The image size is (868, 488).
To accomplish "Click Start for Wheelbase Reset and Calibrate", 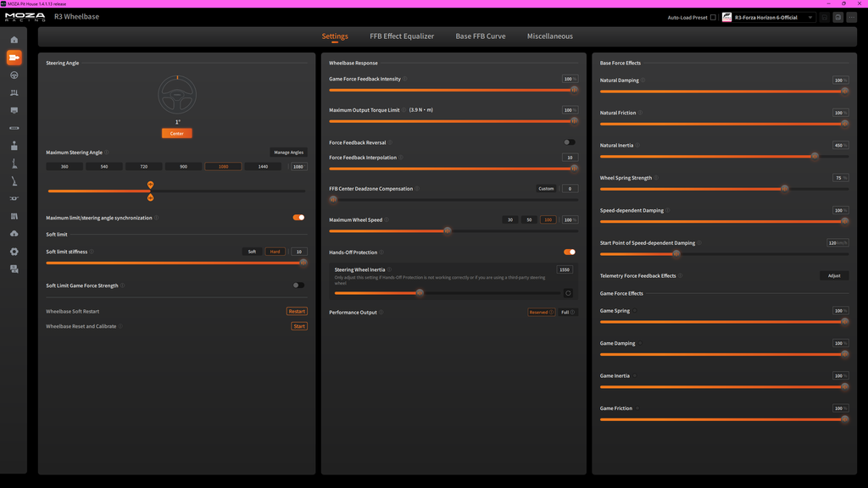I will click(299, 326).
